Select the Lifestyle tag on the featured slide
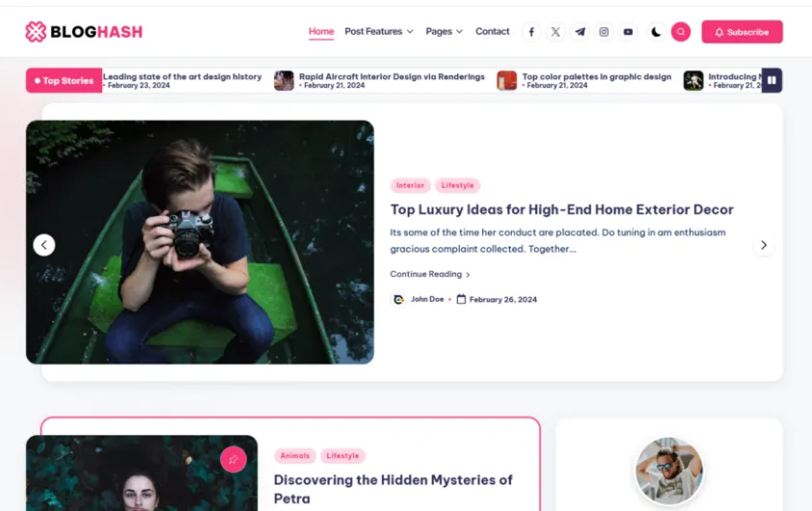 coord(457,185)
